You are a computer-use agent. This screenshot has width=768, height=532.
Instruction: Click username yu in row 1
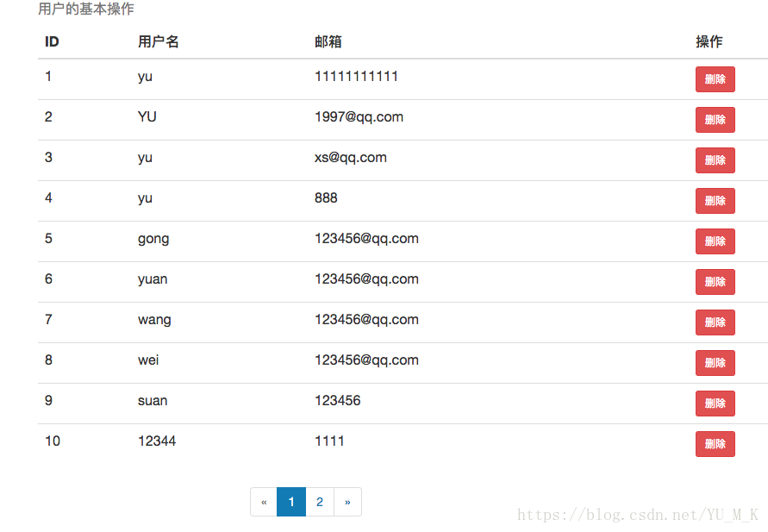145,78
